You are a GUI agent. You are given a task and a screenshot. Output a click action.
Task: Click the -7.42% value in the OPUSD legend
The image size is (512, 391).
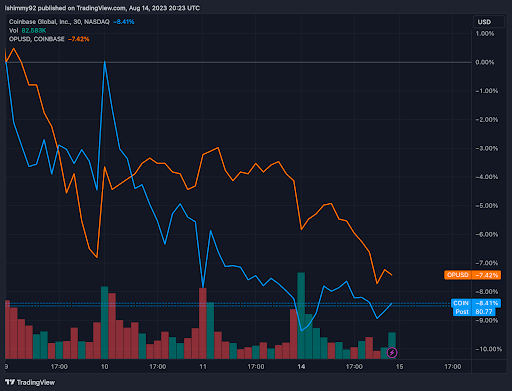pyautogui.click(x=79, y=39)
